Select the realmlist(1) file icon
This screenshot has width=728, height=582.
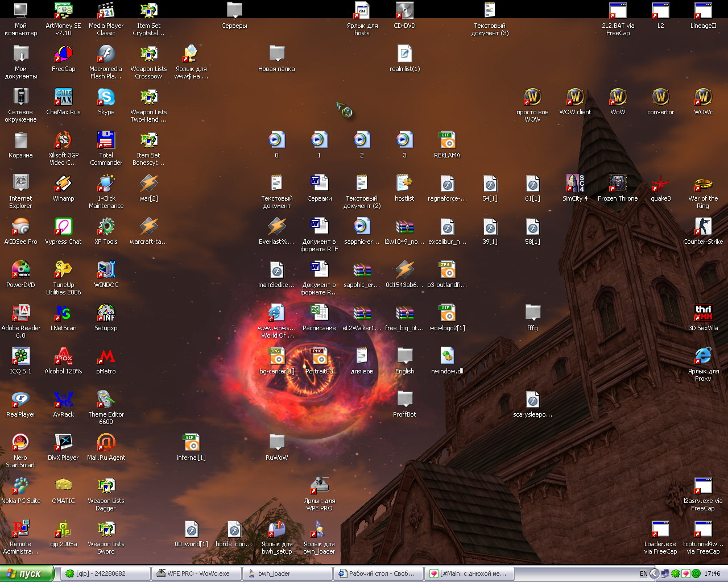[x=404, y=59]
